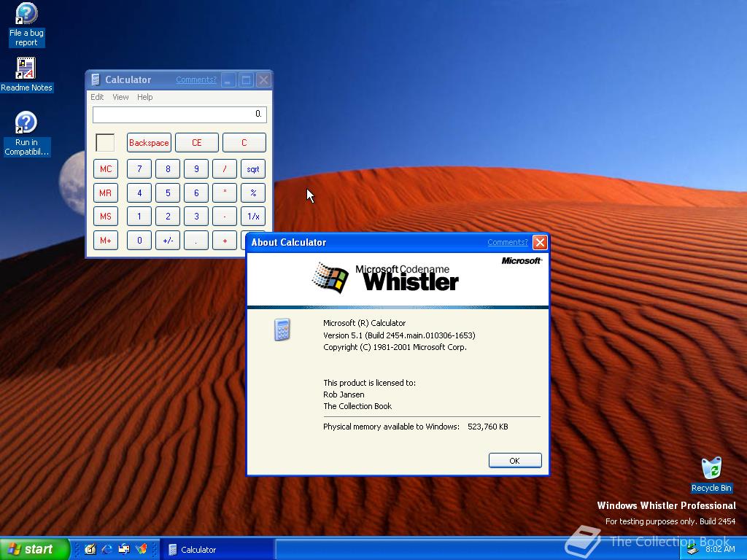The height and width of the screenshot is (560, 747).
Task: Click the percent (%) button
Action: (x=253, y=192)
